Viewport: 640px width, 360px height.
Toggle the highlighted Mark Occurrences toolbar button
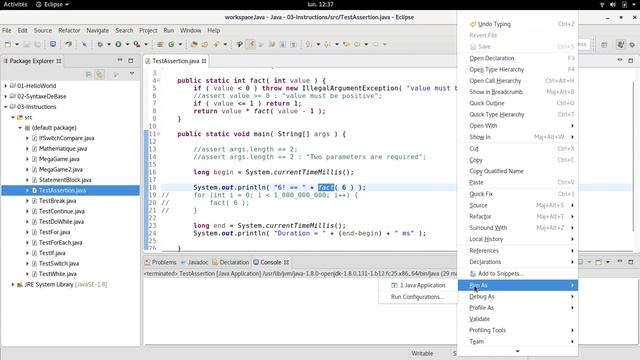pos(251,44)
